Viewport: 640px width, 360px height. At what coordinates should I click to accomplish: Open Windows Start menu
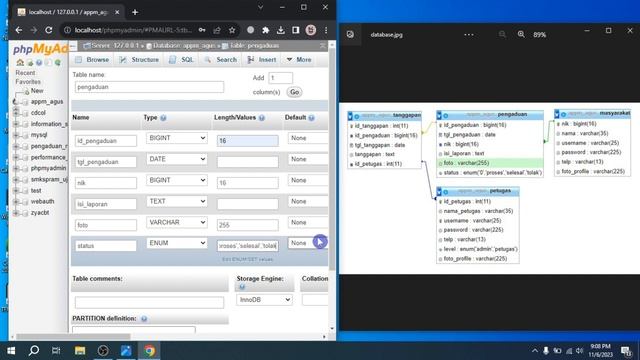coord(11,351)
